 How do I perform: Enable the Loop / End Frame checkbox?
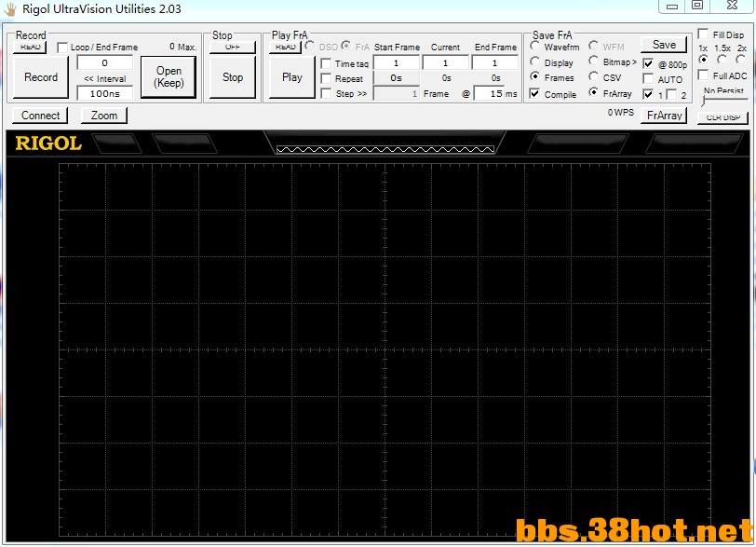click(62, 48)
